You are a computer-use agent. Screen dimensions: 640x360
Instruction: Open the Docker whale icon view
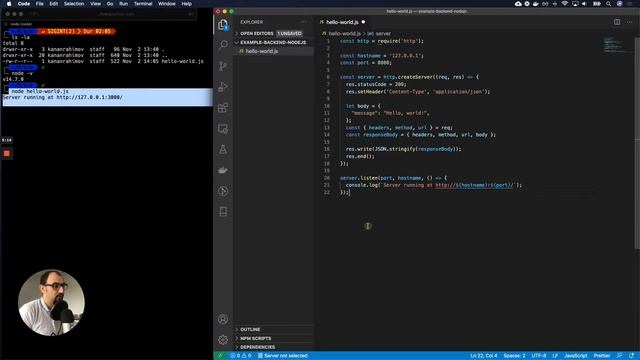[223, 170]
